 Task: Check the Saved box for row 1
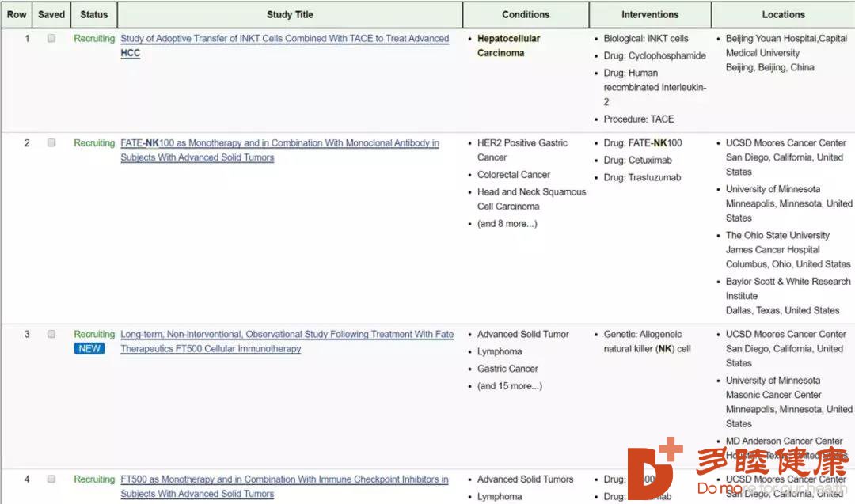[51, 38]
